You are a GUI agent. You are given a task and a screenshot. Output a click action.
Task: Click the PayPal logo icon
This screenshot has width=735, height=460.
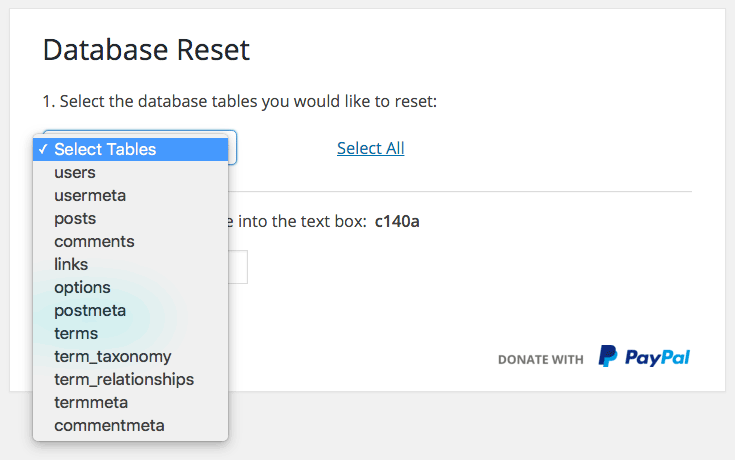pyautogui.click(x=608, y=356)
